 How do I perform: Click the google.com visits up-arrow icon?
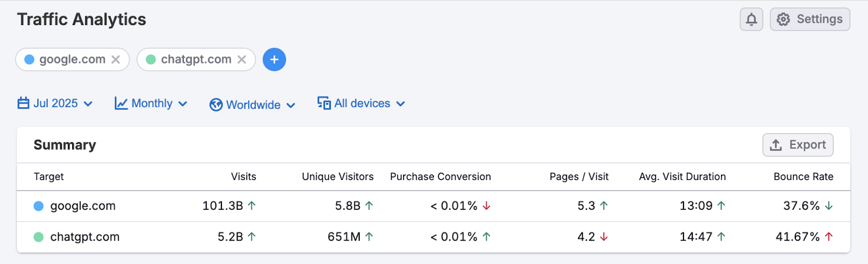(x=252, y=206)
